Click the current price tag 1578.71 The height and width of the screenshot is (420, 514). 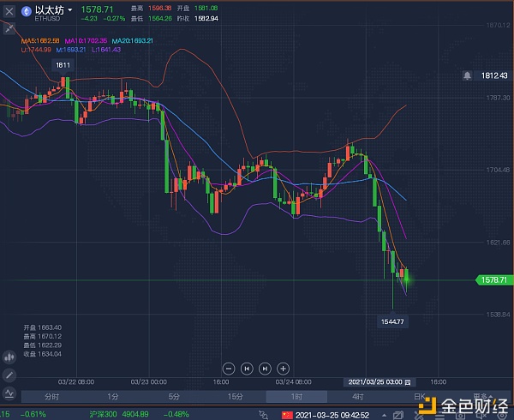(493, 280)
